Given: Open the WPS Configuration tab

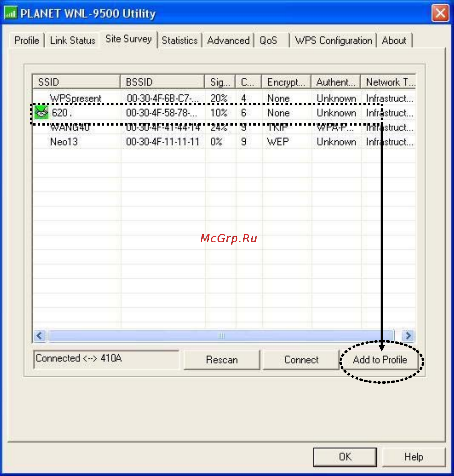Looking at the screenshot, I should [x=334, y=40].
